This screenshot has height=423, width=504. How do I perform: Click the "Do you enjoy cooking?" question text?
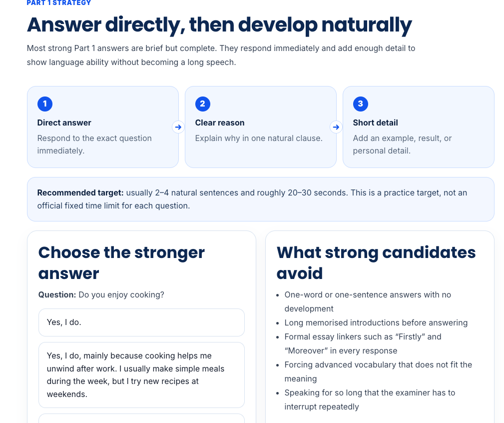point(121,294)
